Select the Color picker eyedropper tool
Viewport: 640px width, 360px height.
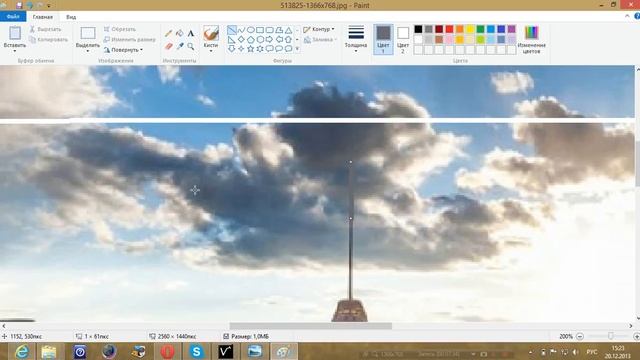point(180,47)
